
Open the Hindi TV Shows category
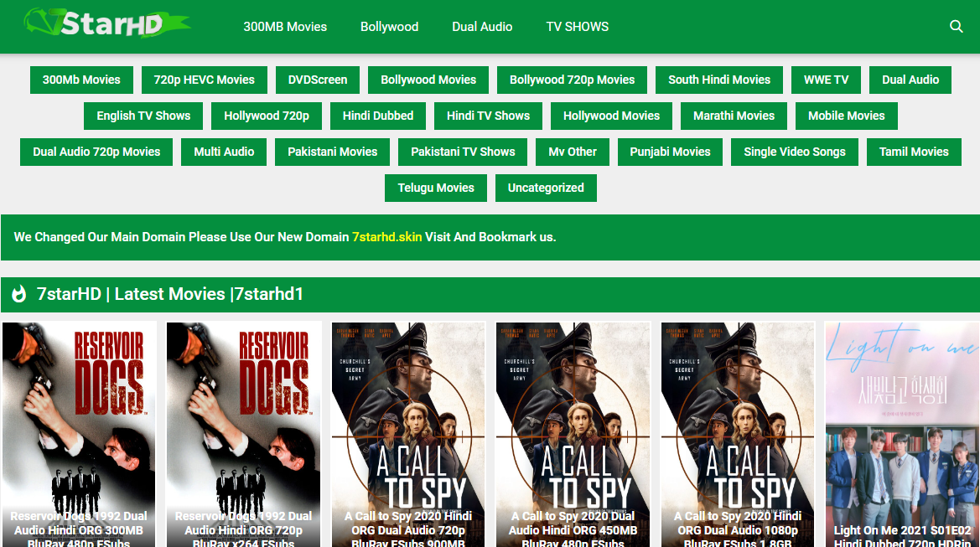(488, 116)
